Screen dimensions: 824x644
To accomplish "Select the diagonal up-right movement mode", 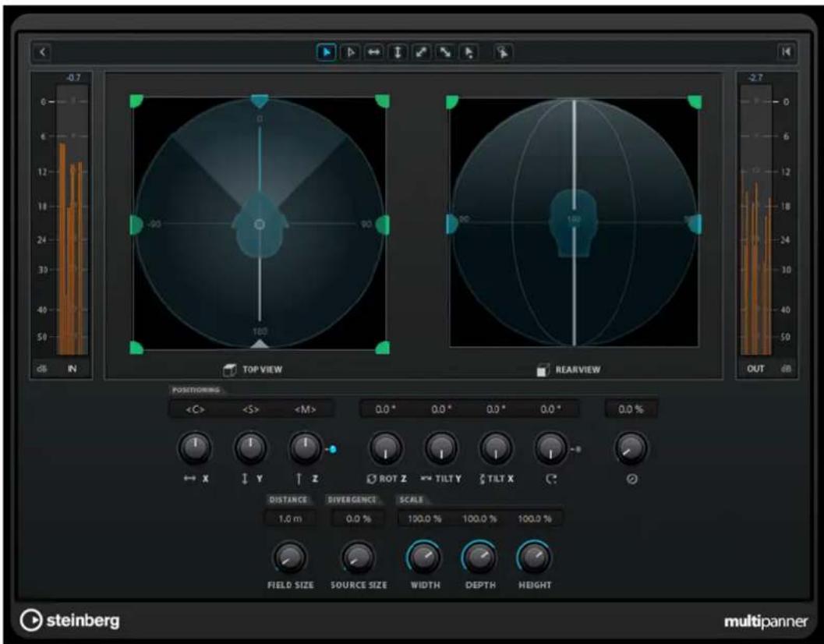I will pos(422,52).
